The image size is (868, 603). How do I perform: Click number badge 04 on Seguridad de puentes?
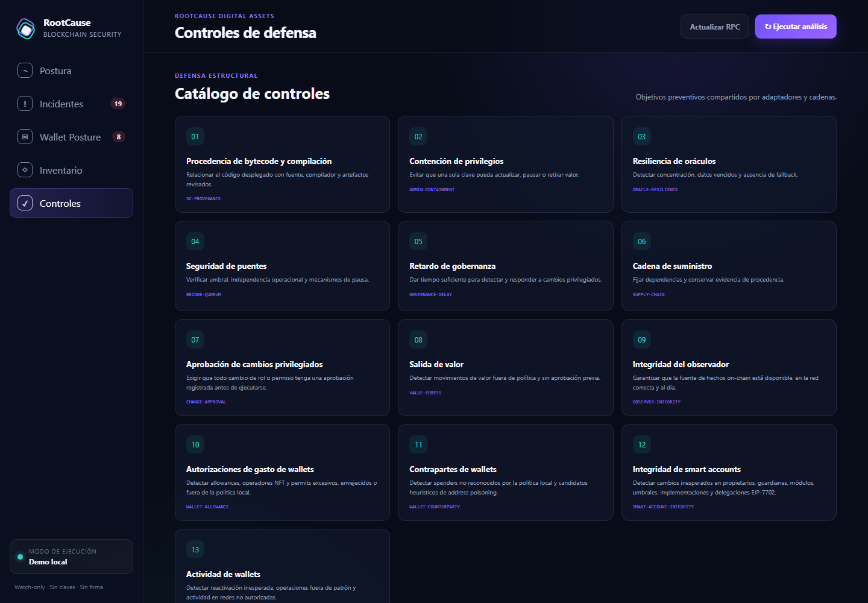195,242
